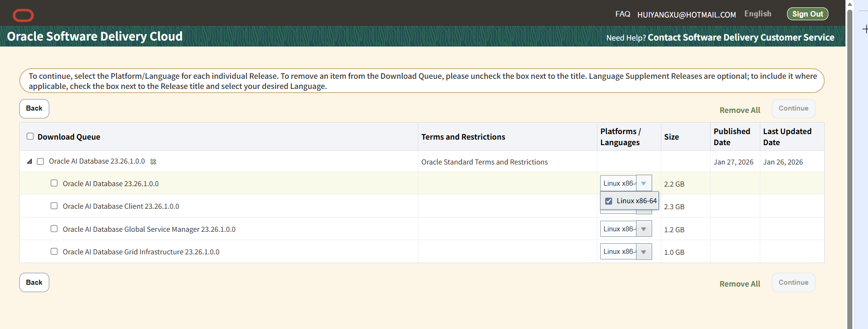Check Oracle AI Database Client 23.26.1.0.0
The height and width of the screenshot is (329, 868).
click(x=54, y=206)
